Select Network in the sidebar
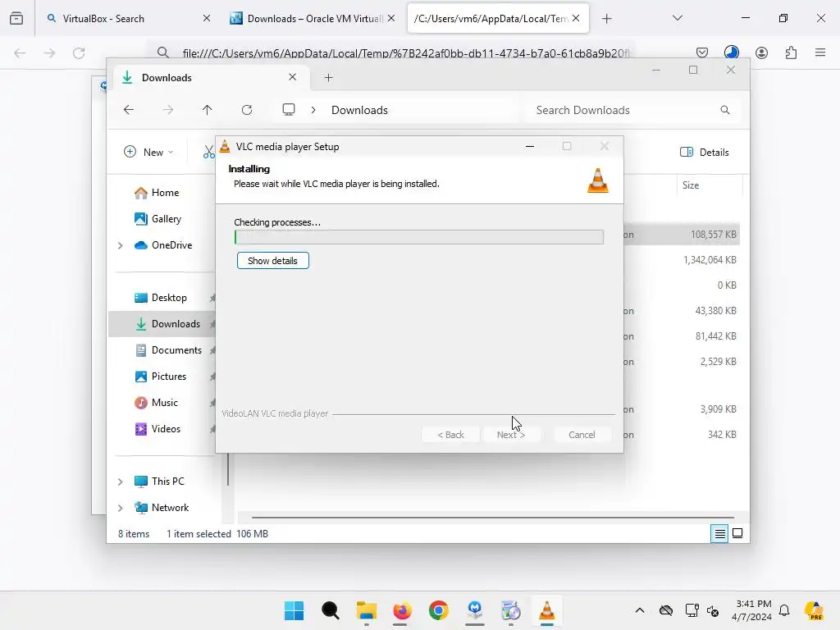The image size is (840, 630). pyautogui.click(x=162, y=508)
